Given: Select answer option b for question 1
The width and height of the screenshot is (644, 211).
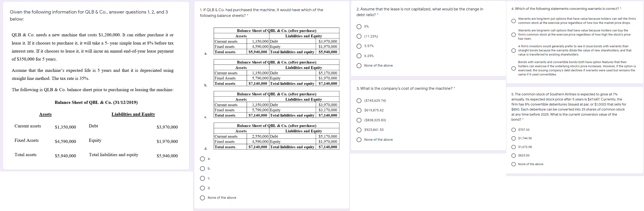Looking at the screenshot, I should point(203,169).
